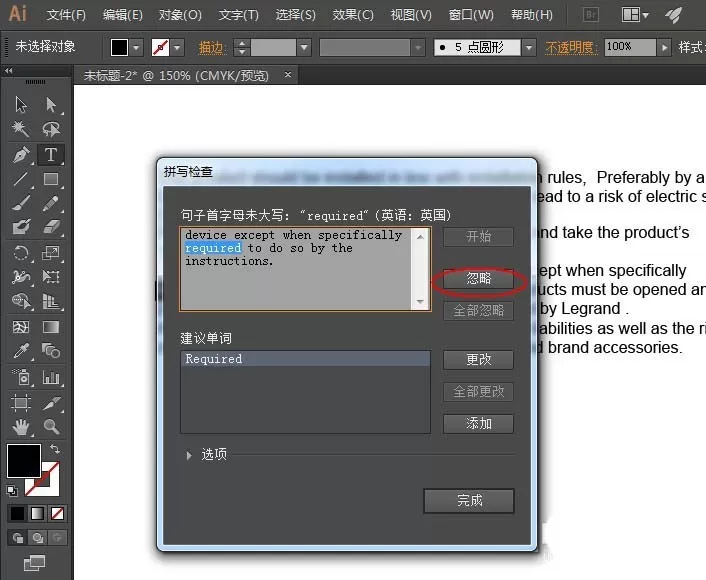Select the Type tool

point(50,154)
